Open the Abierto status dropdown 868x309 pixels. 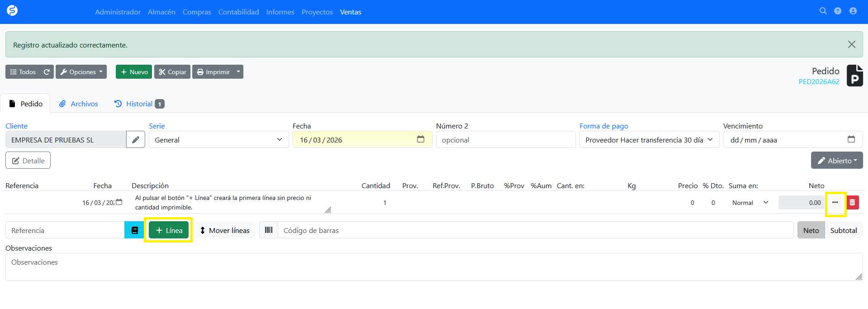[x=836, y=161]
